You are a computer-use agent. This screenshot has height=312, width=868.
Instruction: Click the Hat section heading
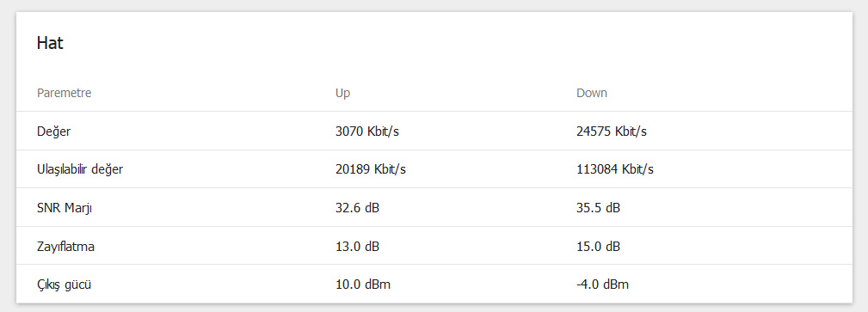pos(50,43)
